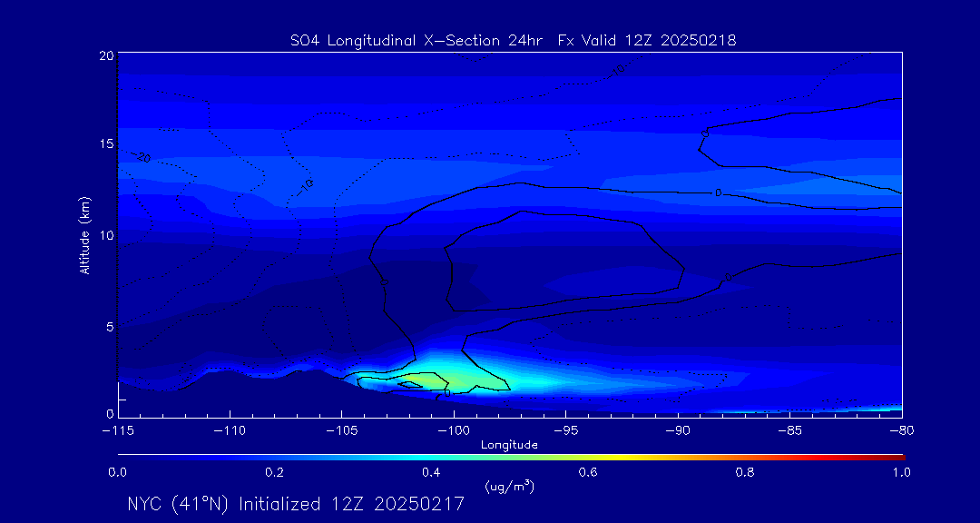
Task: Click the 0.6 colorbar label
Action: tap(588, 472)
